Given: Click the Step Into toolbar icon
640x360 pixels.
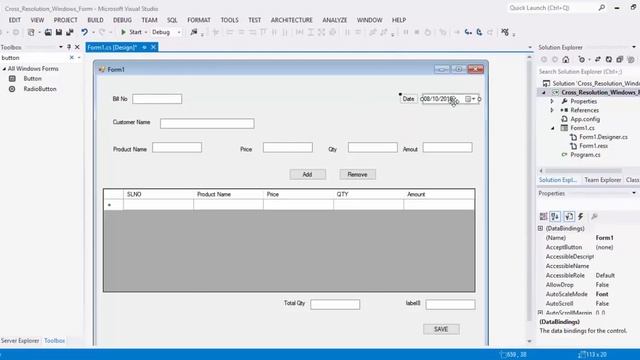Looking at the screenshot, I should [468, 32].
